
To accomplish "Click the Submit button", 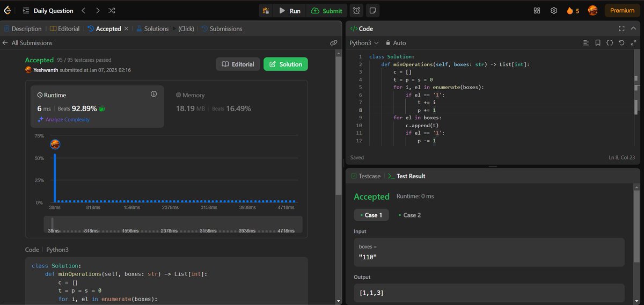I will [x=327, y=11].
